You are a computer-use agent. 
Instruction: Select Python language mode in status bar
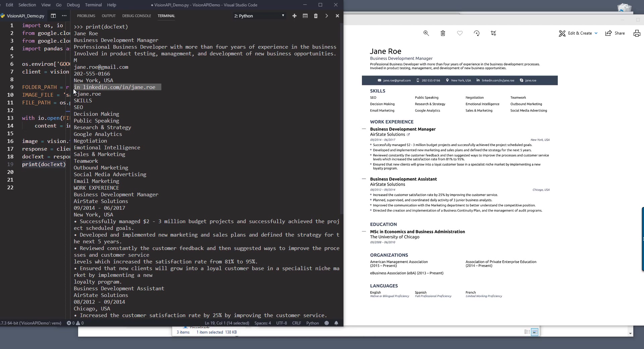pyautogui.click(x=312, y=323)
